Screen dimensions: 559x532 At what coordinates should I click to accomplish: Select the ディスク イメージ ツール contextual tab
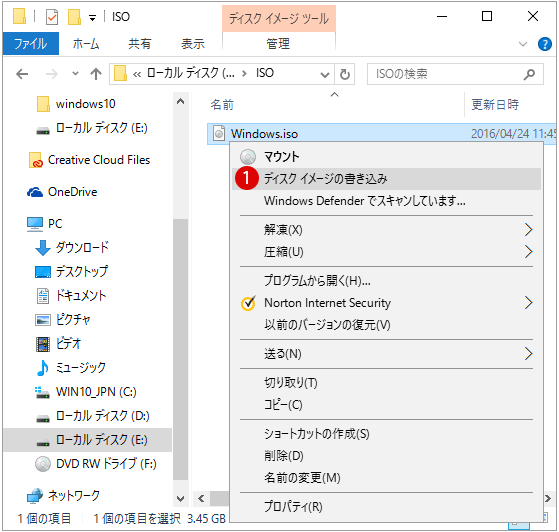[278, 19]
